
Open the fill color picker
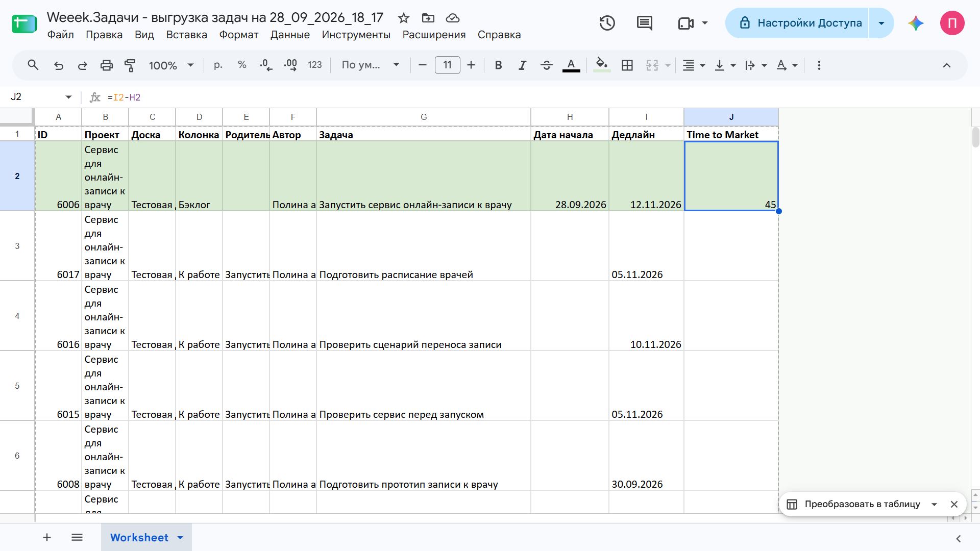pos(602,65)
